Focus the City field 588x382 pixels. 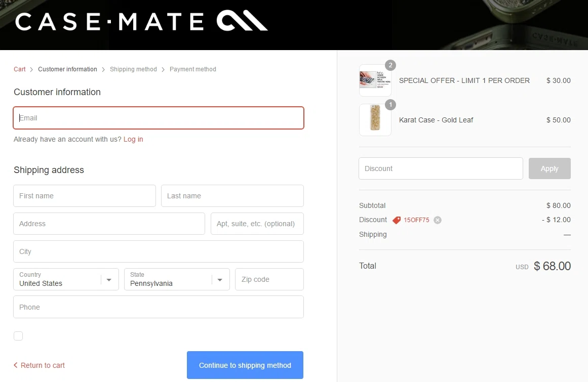click(x=158, y=251)
